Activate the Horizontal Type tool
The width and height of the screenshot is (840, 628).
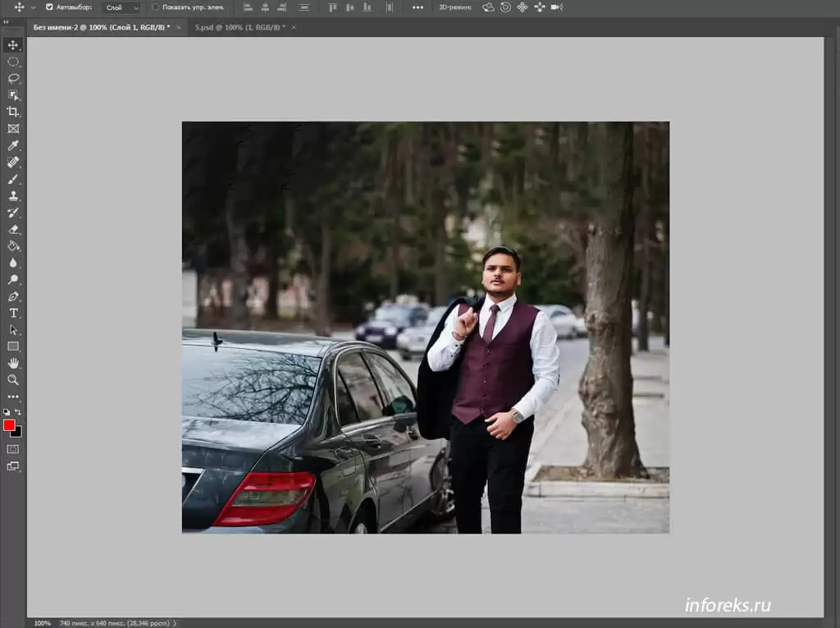(13, 313)
